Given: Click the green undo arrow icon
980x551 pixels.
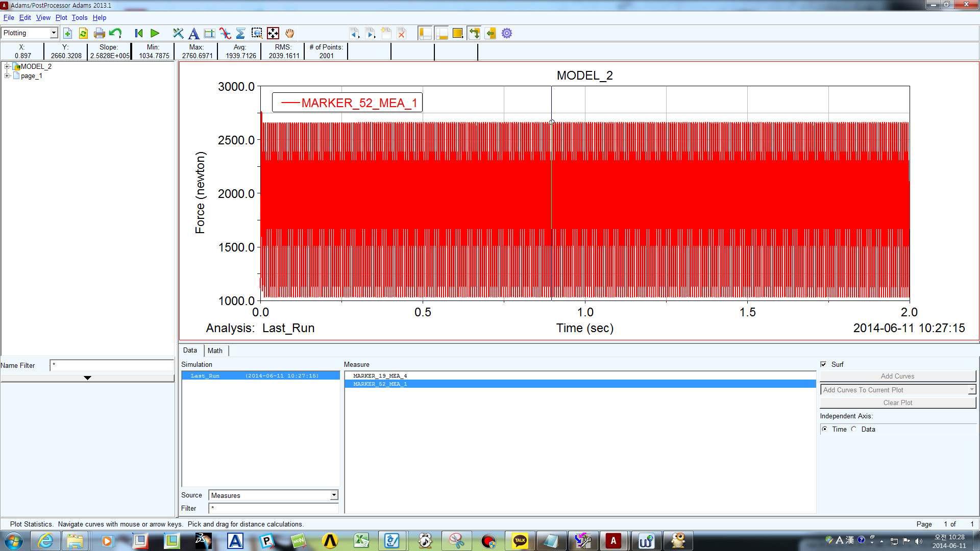Looking at the screenshot, I should pyautogui.click(x=115, y=34).
